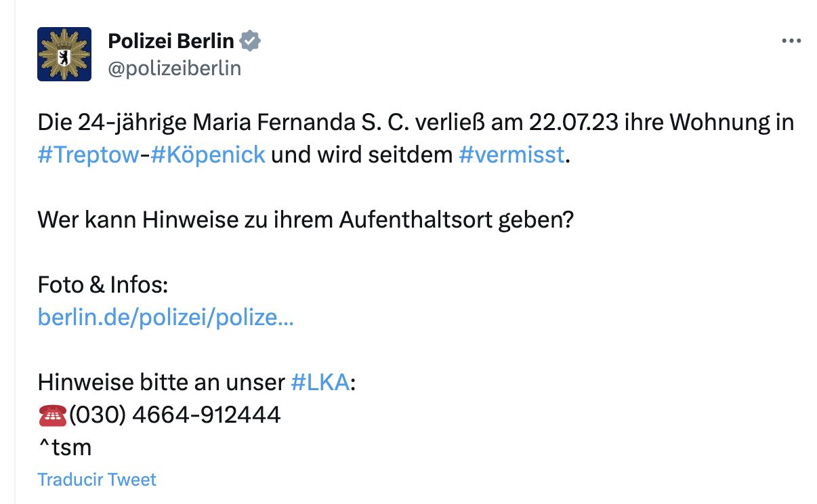This screenshot has height=504, width=817.
Task: Open the berlin.de/polizei link
Action: pos(165,317)
